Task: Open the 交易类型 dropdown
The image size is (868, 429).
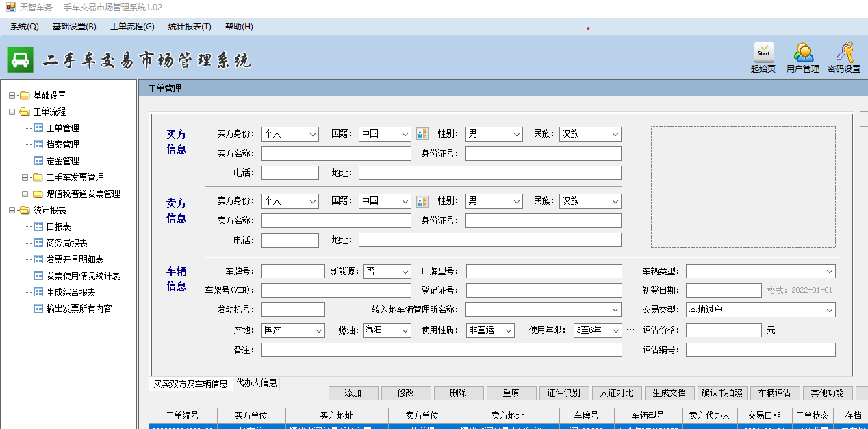Action: click(x=761, y=310)
